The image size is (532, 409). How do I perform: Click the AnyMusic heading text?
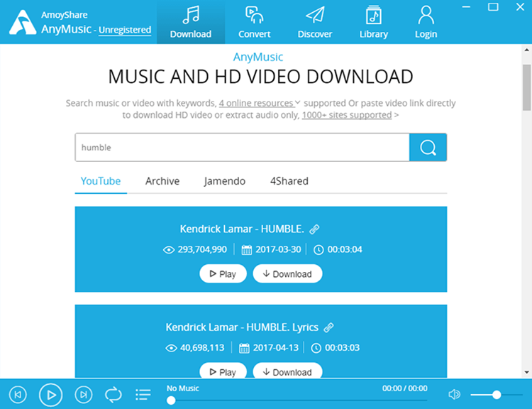coord(258,57)
